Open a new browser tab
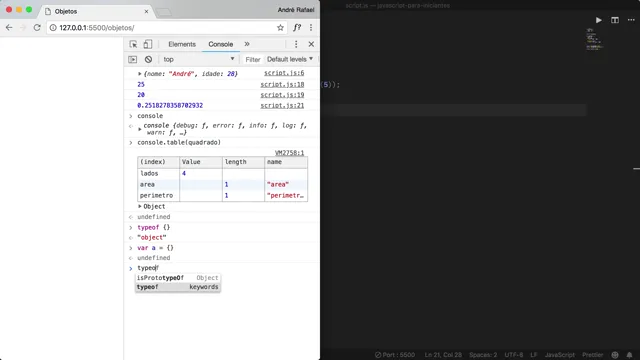Image resolution: width=640 pixels, height=360 pixels. pyautogui.click(x=163, y=13)
